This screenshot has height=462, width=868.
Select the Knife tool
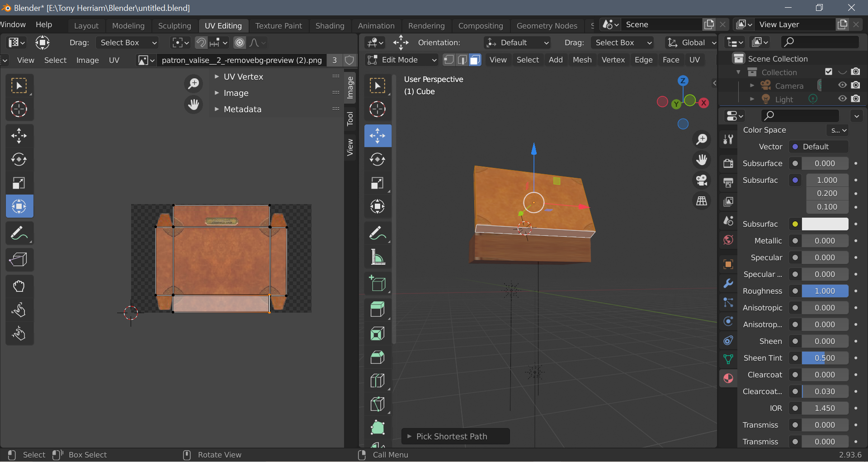coord(377,404)
